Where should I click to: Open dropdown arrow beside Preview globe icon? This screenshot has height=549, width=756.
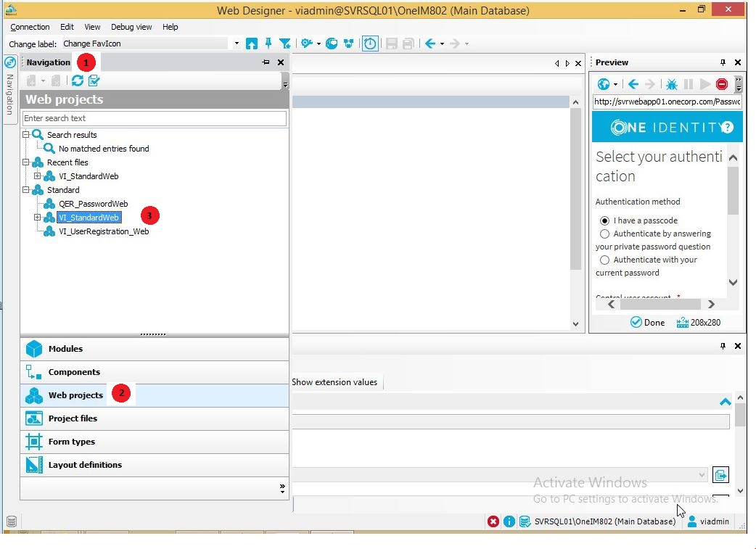[615, 85]
